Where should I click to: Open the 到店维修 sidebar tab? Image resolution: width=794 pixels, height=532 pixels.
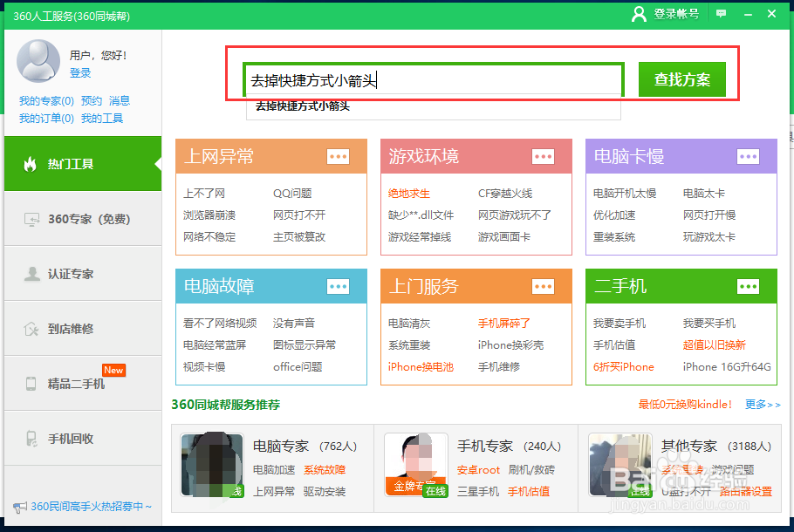[x=83, y=329]
